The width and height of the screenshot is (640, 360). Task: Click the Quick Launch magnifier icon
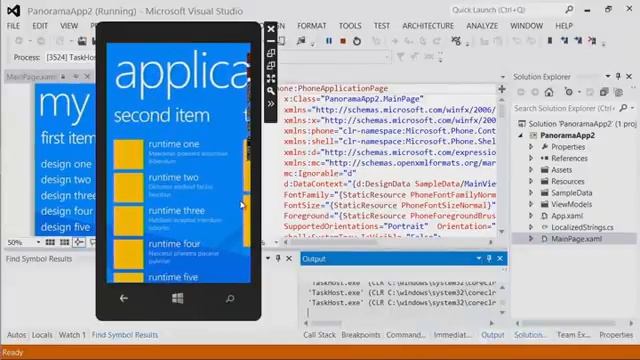569,9
